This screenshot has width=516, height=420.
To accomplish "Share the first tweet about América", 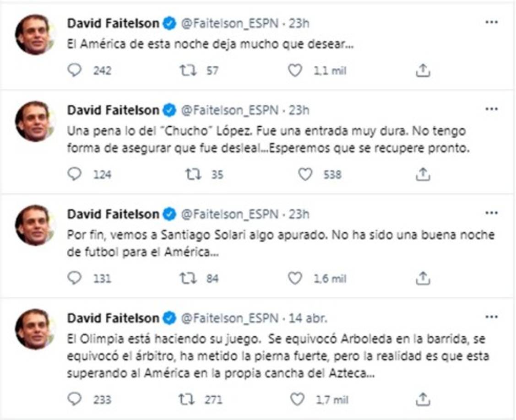I will [423, 70].
